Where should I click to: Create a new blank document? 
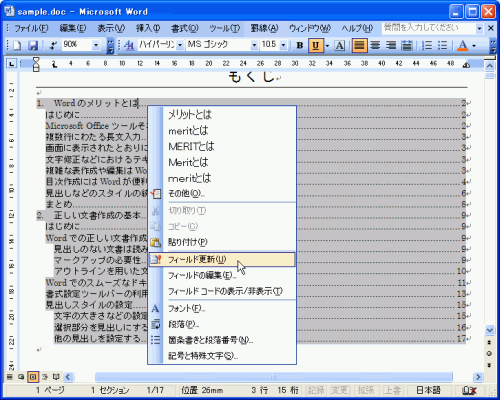17,45
